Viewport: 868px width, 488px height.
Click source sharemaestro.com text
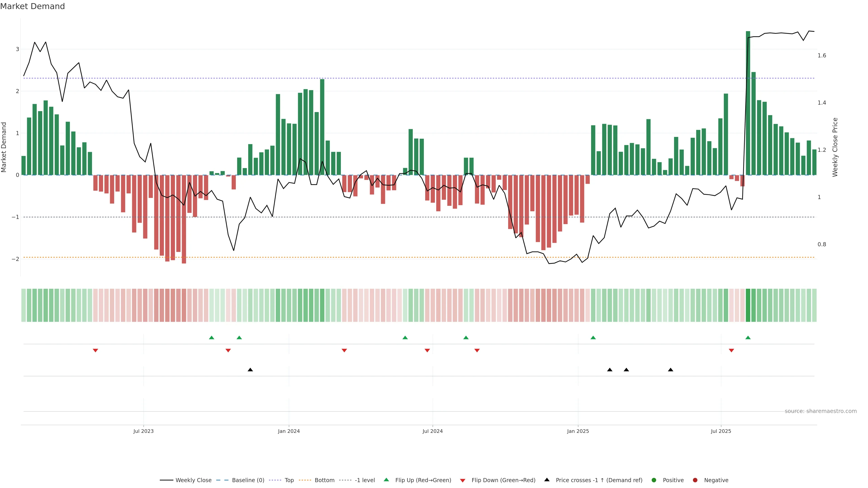821,411
